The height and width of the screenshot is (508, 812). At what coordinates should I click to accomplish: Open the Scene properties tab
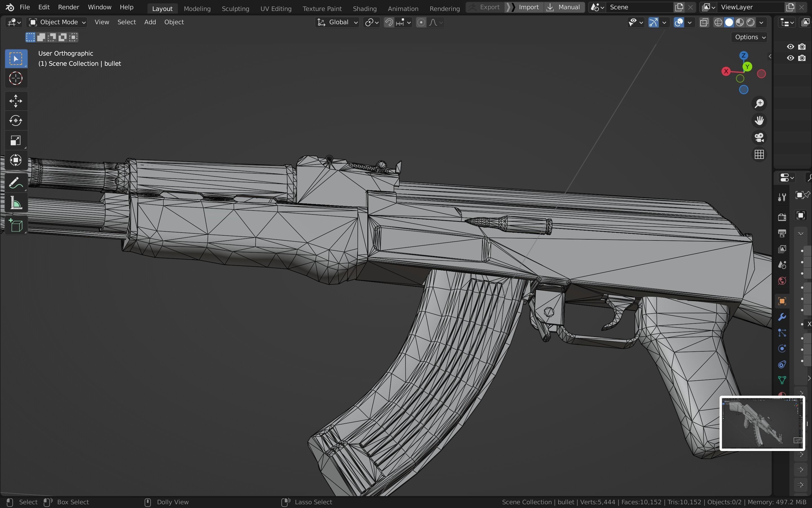tap(782, 265)
